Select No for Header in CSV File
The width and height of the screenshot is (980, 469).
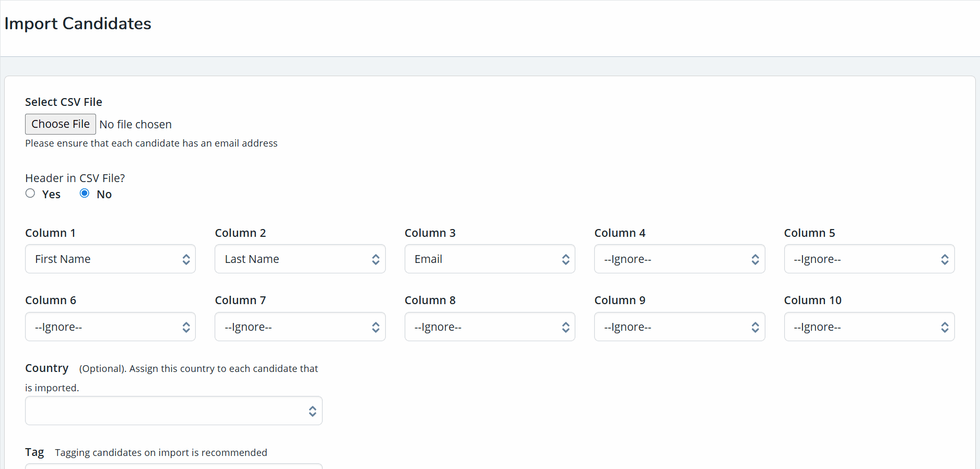[x=85, y=194]
